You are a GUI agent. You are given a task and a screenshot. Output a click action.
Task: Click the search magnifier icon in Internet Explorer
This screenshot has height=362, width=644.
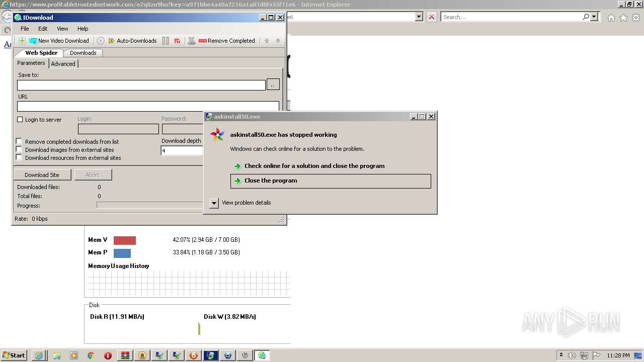(586, 17)
